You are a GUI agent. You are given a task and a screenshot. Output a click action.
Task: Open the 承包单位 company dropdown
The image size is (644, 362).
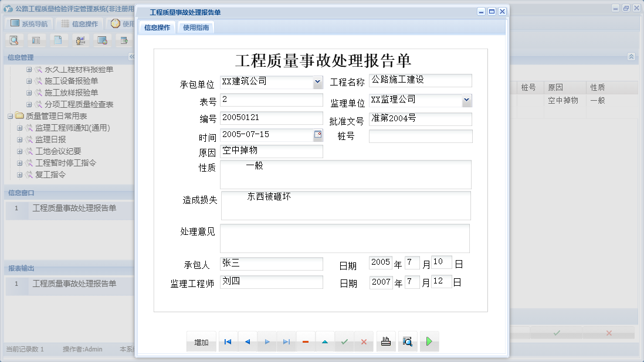pos(317,81)
